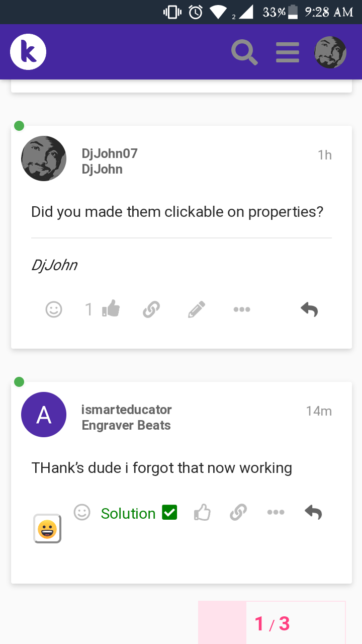Like ismarteducator's post
The image size is (362, 644).
[202, 513]
